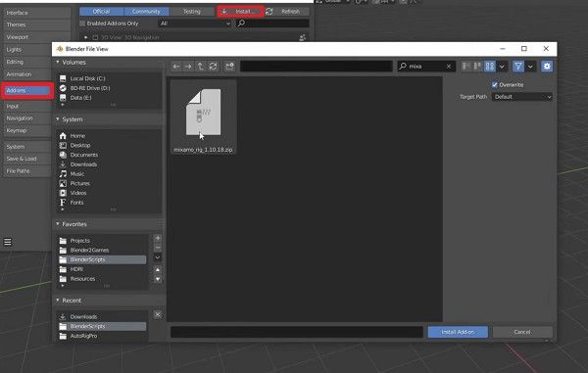
Task: Toggle the options gear panel
Action: [547, 67]
